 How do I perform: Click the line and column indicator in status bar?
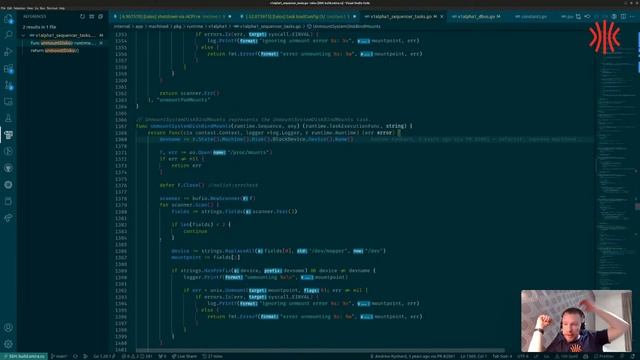473,356
